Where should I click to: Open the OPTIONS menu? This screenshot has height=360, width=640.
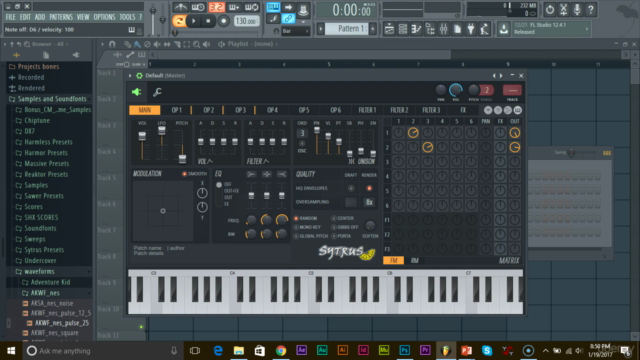coord(104,17)
